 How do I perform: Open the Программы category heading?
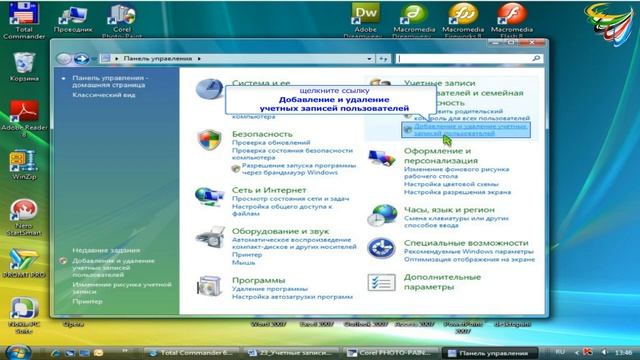pos(258,280)
